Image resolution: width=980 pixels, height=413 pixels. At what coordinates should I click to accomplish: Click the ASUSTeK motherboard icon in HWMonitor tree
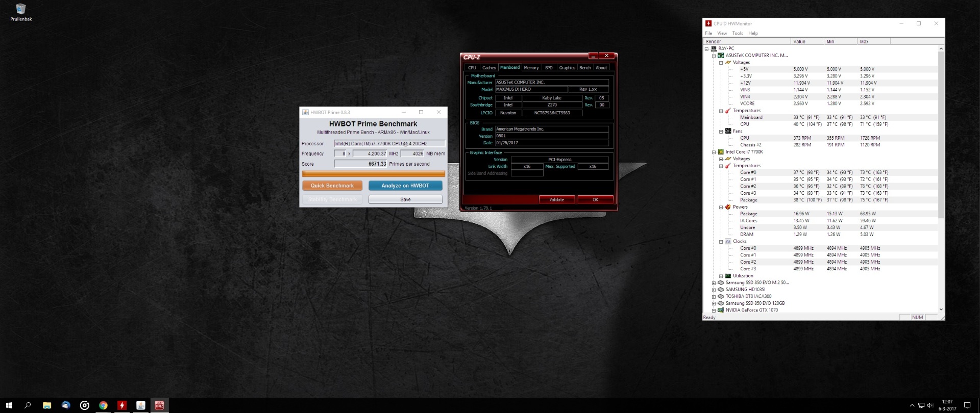[721, 56]
